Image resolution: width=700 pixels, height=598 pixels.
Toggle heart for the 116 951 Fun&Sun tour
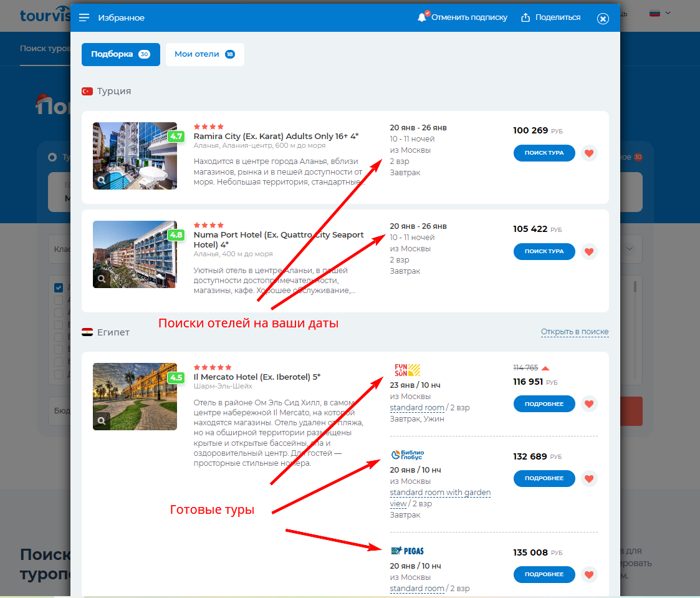tap(589, 404)
